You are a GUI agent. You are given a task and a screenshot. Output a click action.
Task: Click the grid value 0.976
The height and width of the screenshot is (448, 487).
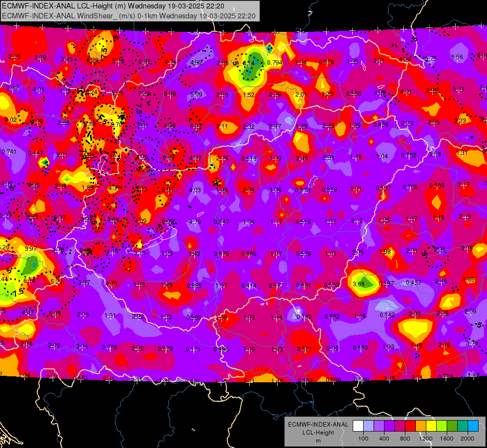(x=326, y=62)
